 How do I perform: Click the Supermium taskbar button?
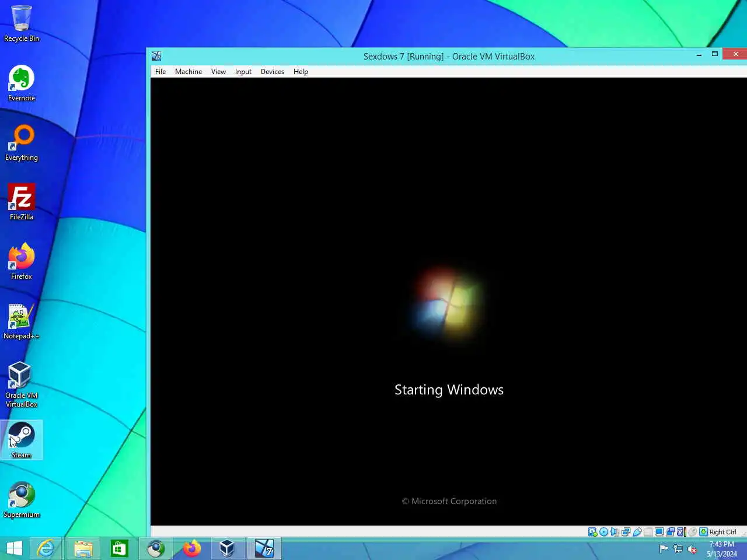point(155,548)
